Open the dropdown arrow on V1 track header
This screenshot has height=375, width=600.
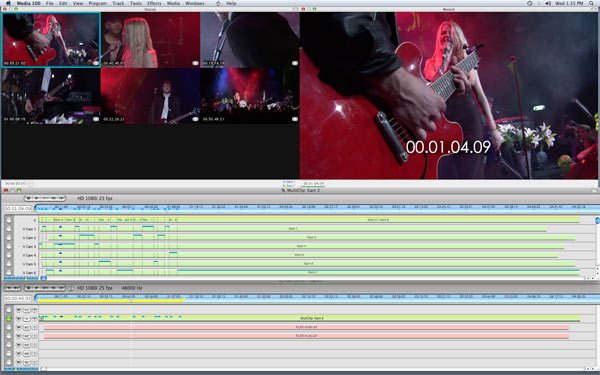(34, 310)
